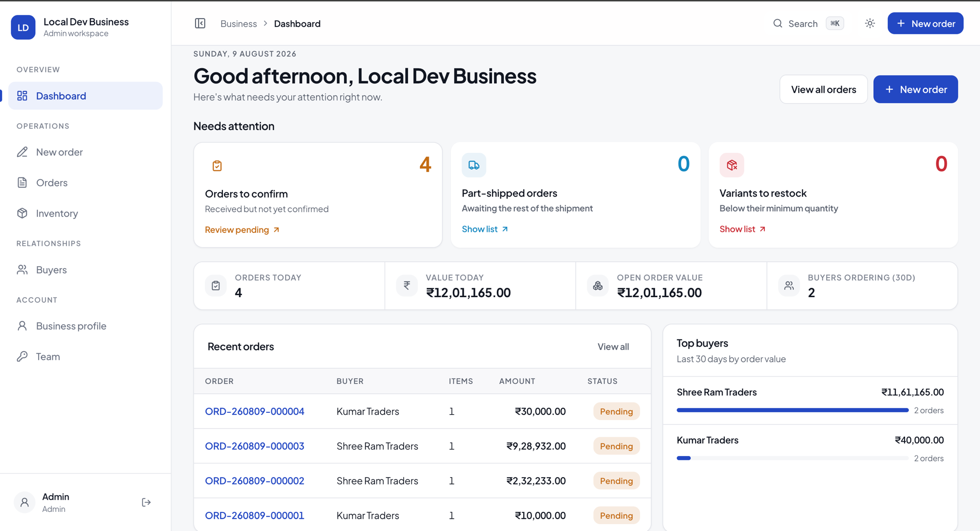
Task: Open order ORD-260809-000004
Action: (x=254, y=411)
